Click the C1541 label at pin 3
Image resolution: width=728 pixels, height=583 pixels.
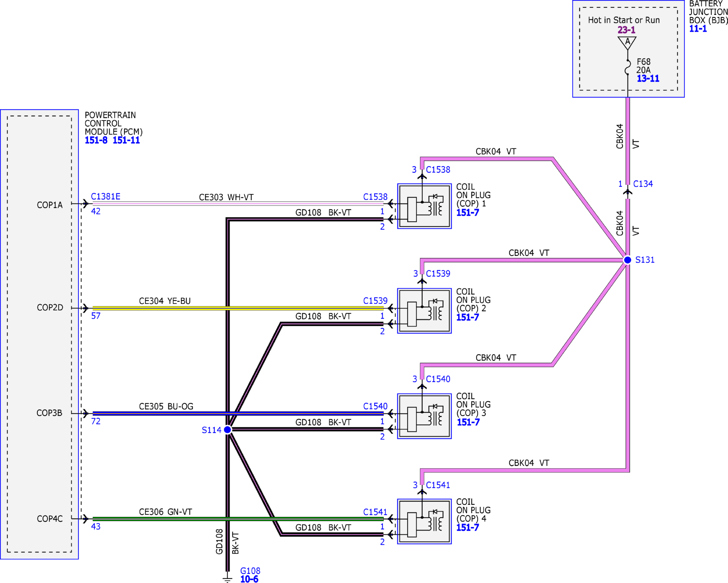coord(438,485)
